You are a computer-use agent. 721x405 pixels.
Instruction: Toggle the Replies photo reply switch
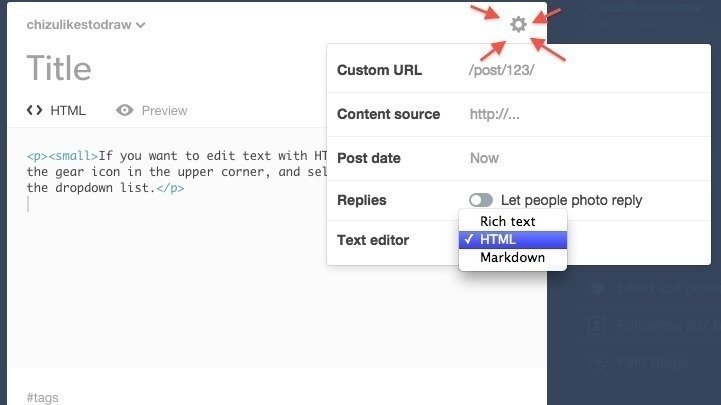481,200
